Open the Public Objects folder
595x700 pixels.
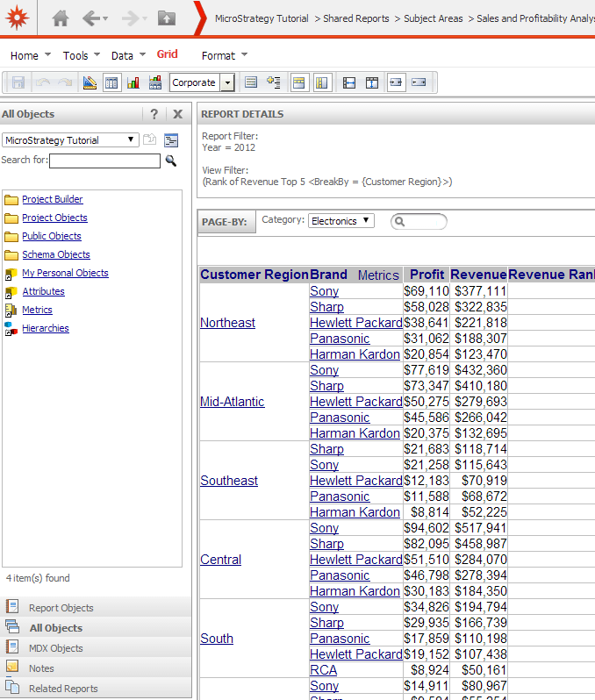point(52,236)
